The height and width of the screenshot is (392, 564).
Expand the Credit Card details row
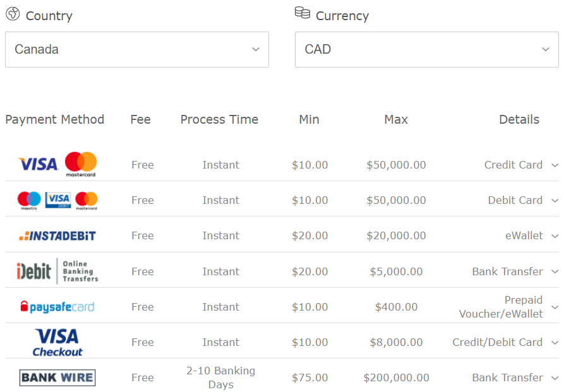click(555, 165)
